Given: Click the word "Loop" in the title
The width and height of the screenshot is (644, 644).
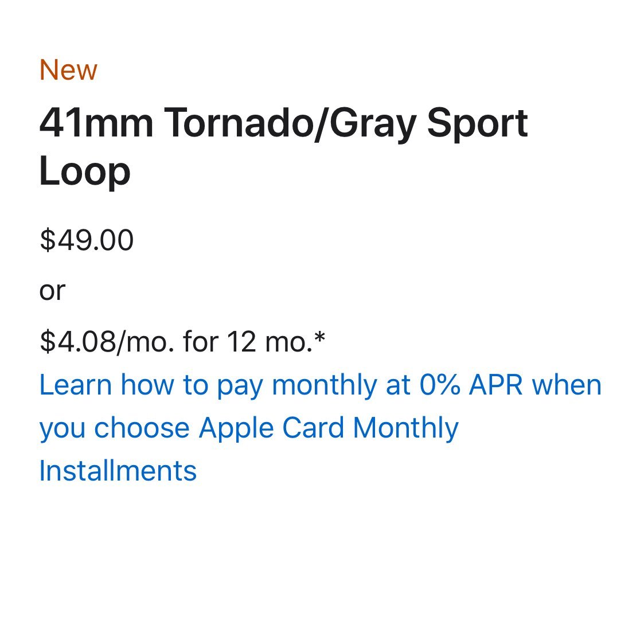Looking at the screenshot, I should [x=85, y=171].
